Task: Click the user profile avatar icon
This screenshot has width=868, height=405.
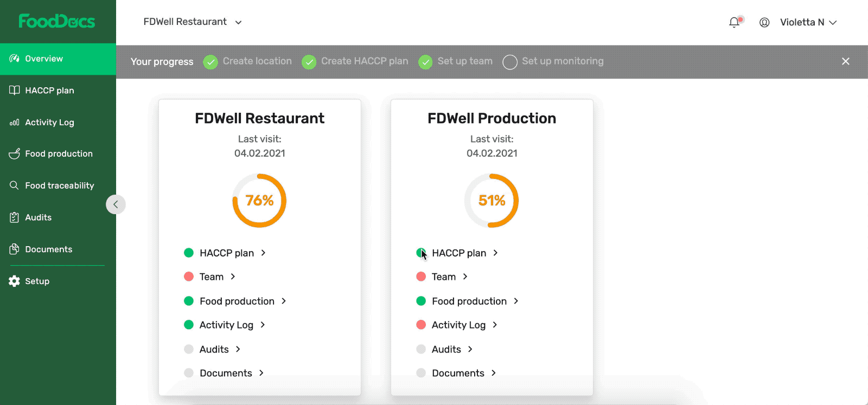Action: pyautogui.click(x=764, y=22)
